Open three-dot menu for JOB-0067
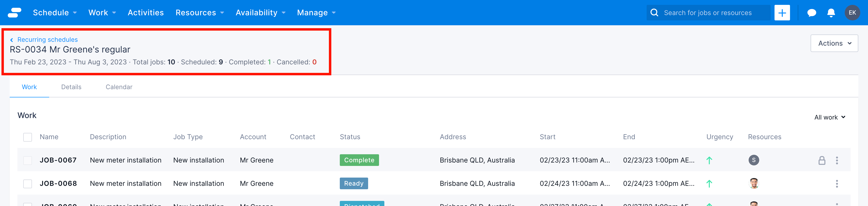868x206 pixels. [x=837, y=160]
